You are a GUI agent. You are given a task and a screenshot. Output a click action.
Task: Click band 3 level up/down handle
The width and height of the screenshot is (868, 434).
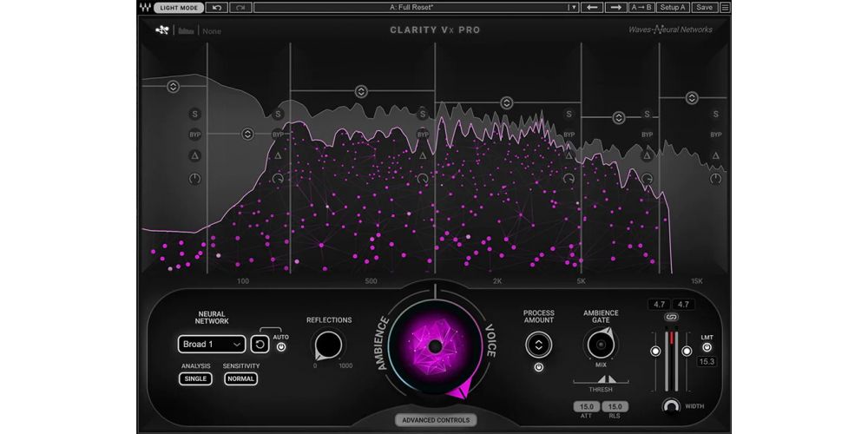(x=361, y=91)
